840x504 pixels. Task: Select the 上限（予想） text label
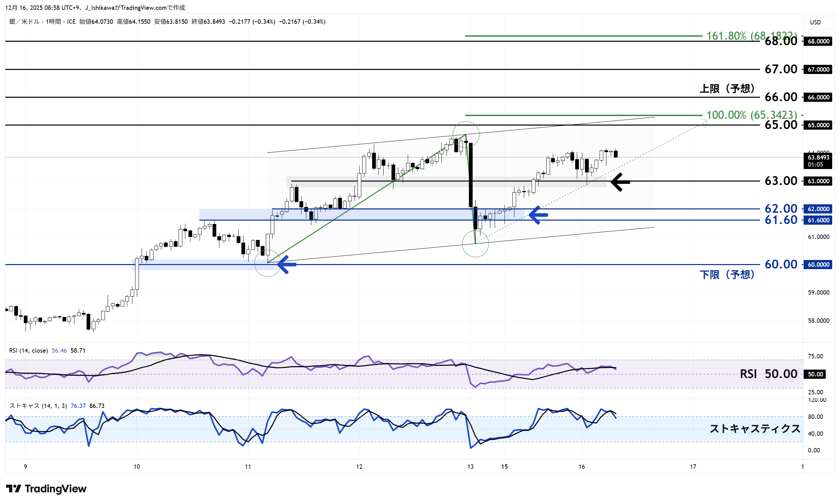click(727, 89)
